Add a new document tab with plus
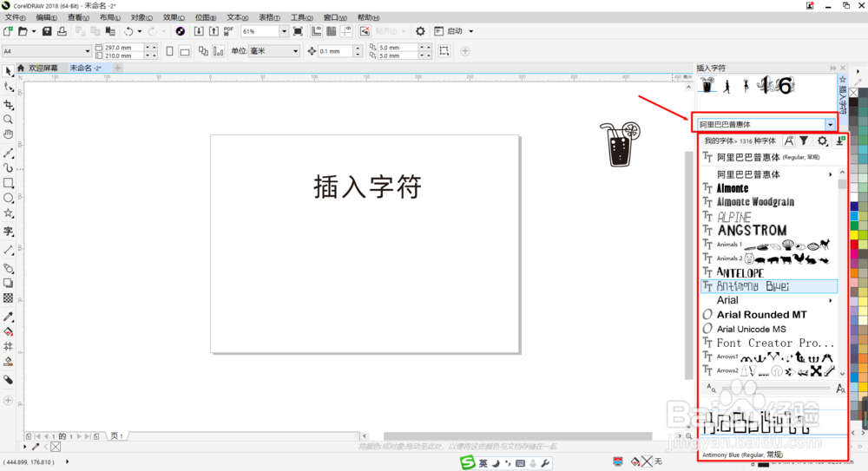868x471 pixels. click(x=117, y=68)
